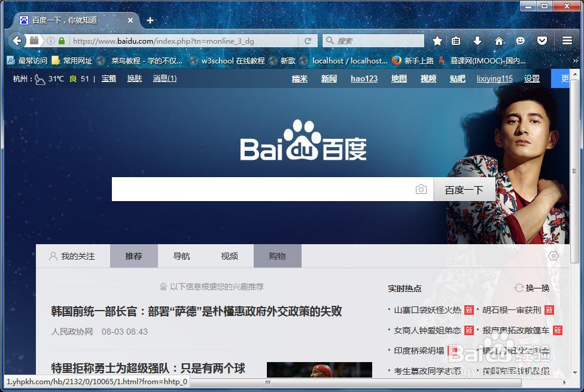Viewport: 584px width, 392px height.
Task: Click the smiley face toolbar icon
Action: 521,41
